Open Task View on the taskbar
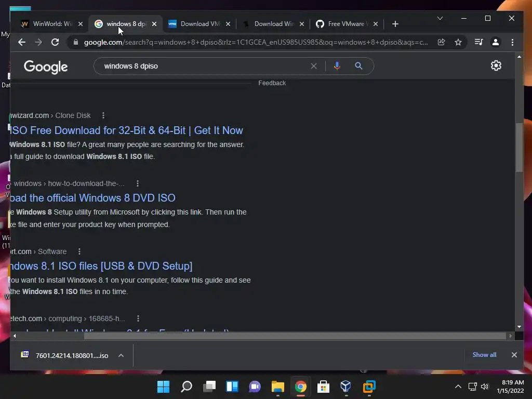Image resolution: width=532 pixels, height=399 pixels. 209,387
